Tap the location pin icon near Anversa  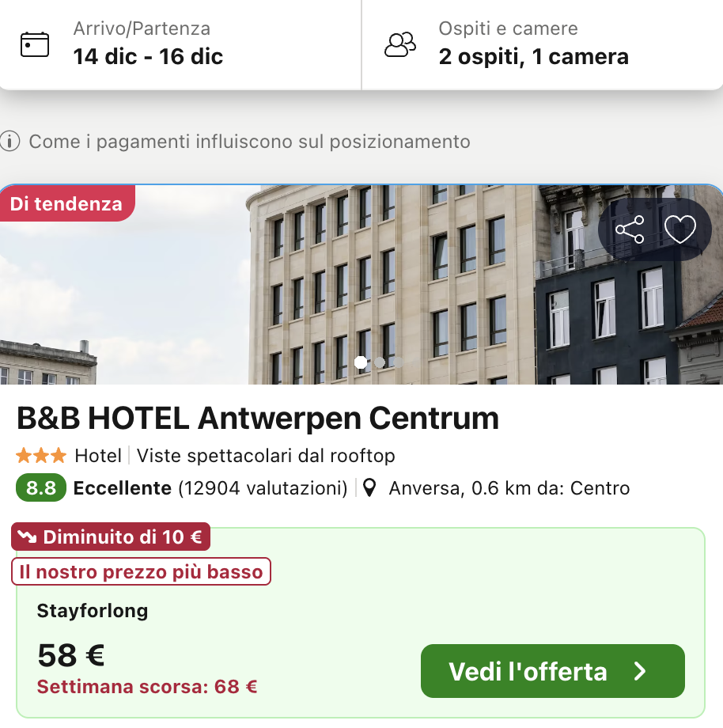click(369, 488)
